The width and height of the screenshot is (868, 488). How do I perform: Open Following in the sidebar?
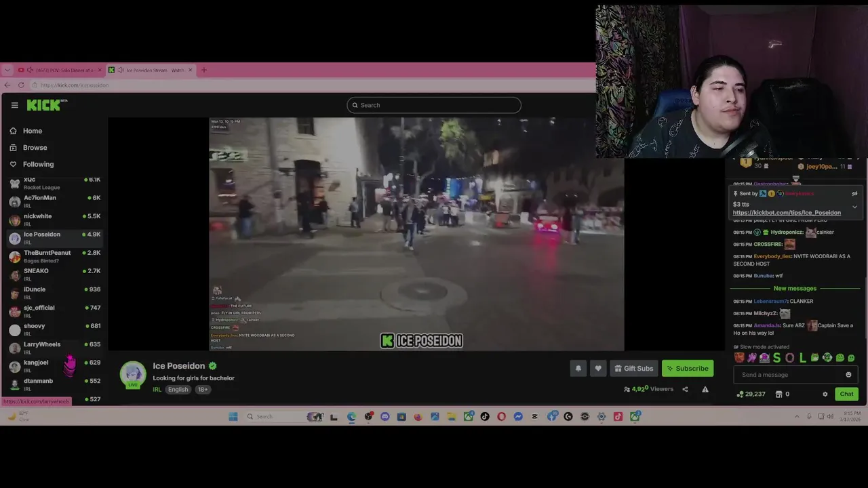tap(38, 164)
